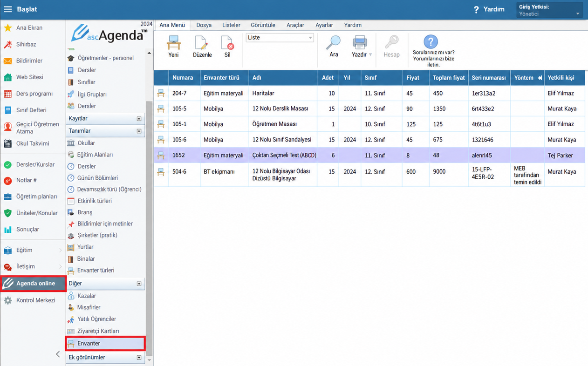588x366 pixels.
Task: Click the question mark feedback icon
Action: [431, 42]
